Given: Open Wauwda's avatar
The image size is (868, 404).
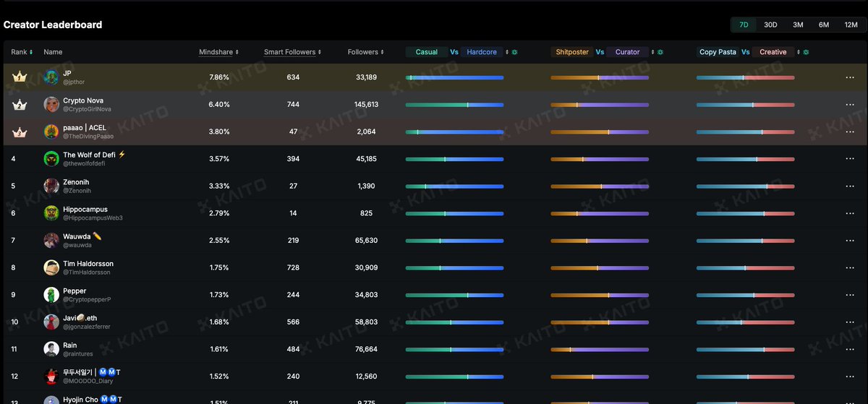Looking at the screenshot, I should pyautogui.click(x=51, y=240).
